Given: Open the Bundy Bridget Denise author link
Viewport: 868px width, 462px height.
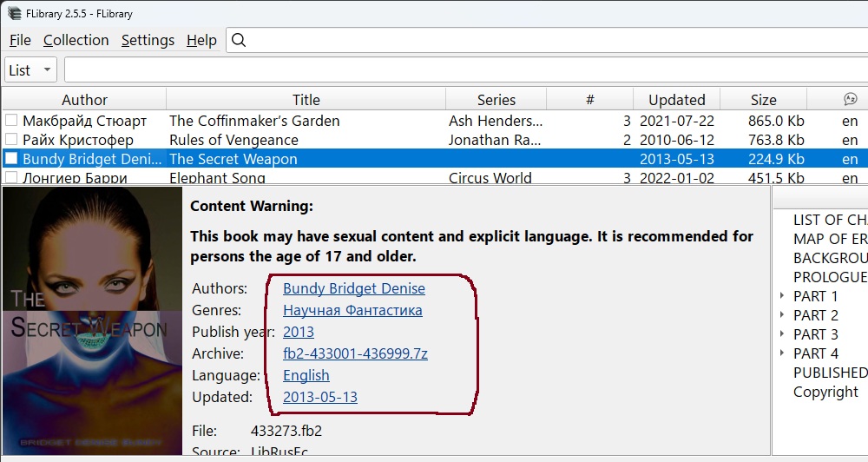Looking at the screenshot, I should (354, 288).
